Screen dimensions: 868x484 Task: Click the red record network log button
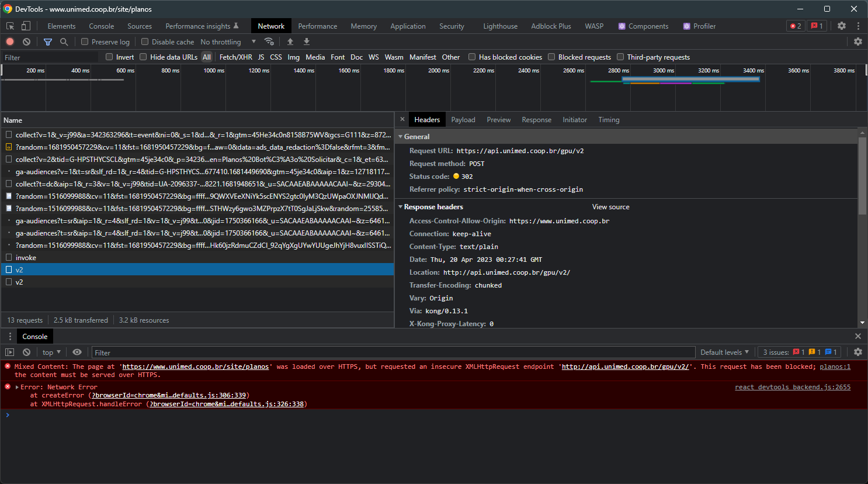click(x=10, y=42)
